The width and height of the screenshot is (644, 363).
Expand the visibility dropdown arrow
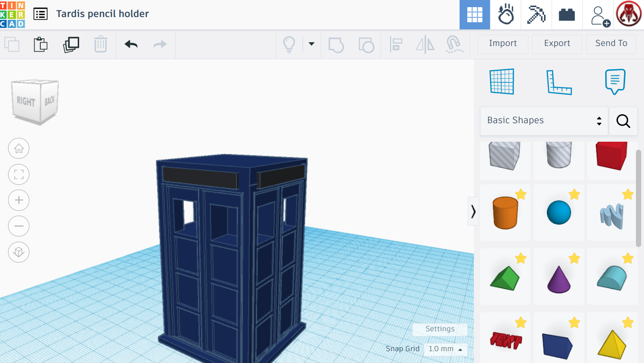tap(311, 44)
